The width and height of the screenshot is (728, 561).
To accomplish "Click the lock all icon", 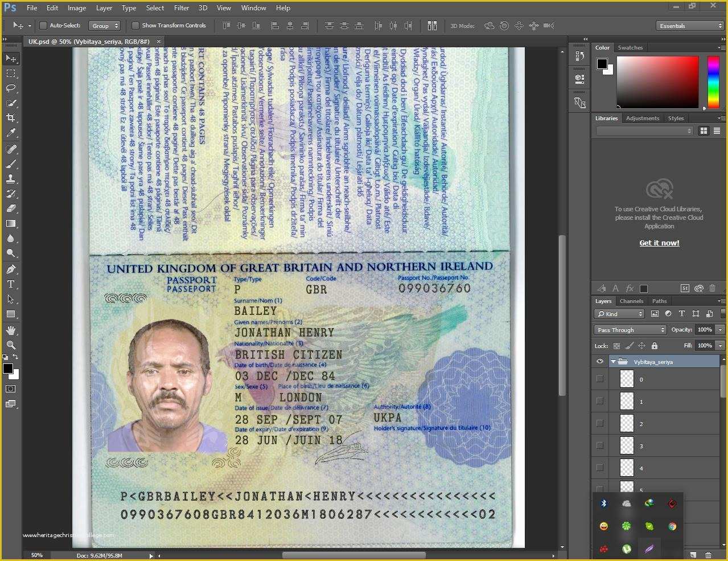I will click(655, 346).
